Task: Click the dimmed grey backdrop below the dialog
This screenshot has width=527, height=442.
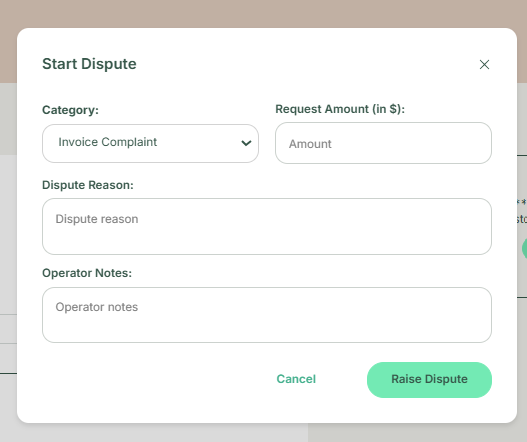Action: pos(264,434)
